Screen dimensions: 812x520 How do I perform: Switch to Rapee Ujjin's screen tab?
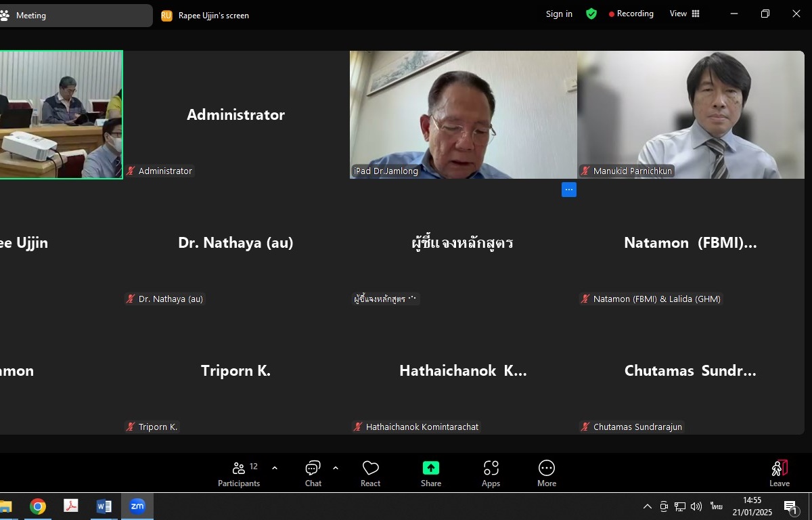point(206,16)
